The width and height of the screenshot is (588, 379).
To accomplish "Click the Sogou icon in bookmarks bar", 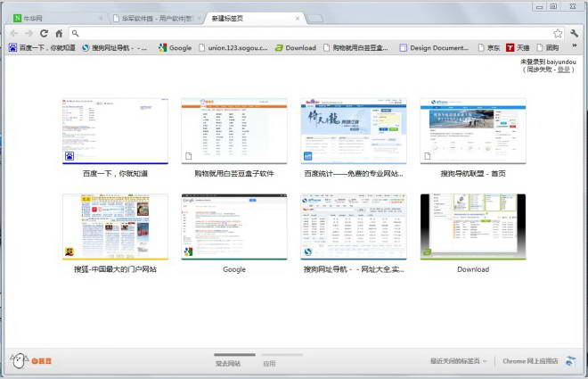I will tap(86, 47).
